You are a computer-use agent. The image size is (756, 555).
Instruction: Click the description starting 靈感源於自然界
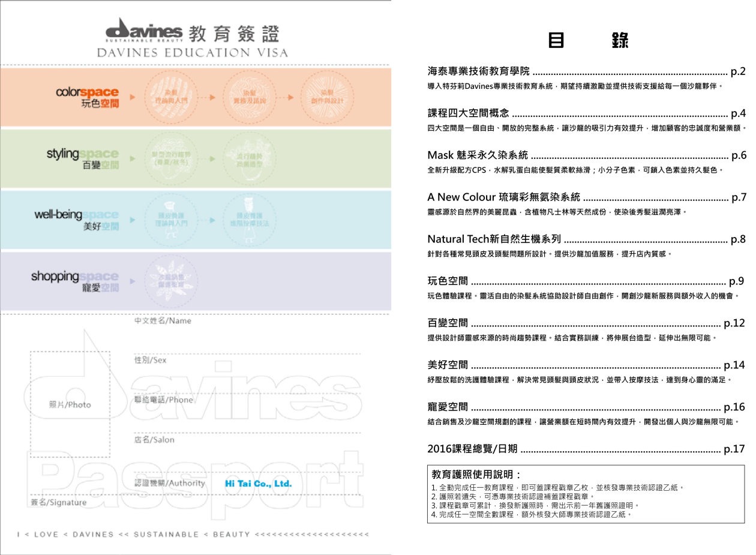[557, 212]
